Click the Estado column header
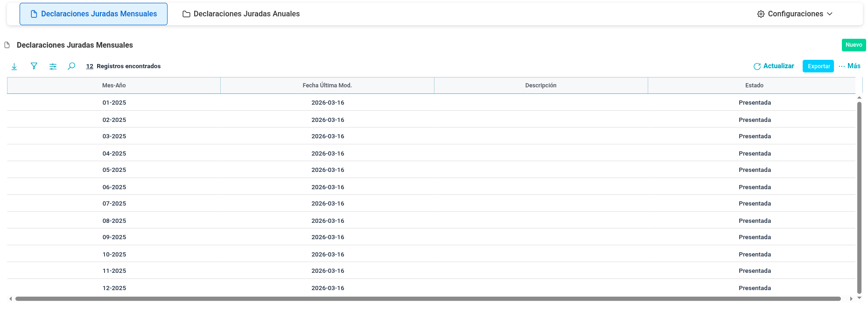 (x=754, y=85)
